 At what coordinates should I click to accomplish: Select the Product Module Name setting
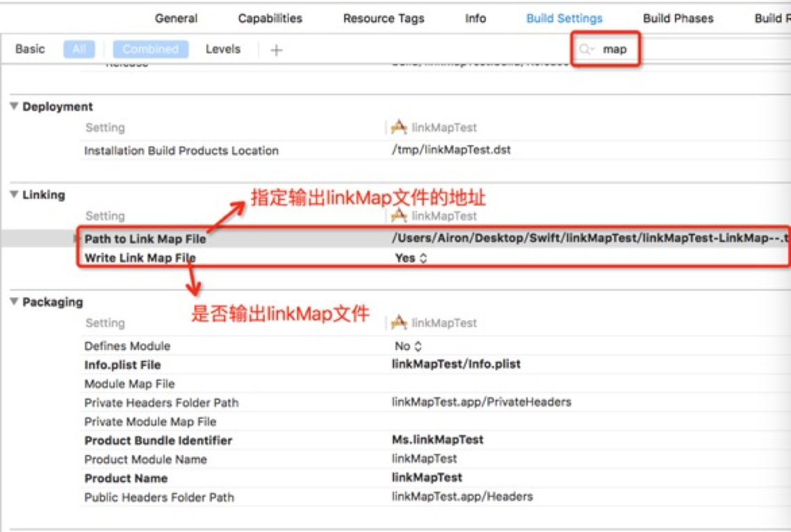point(145,459)
